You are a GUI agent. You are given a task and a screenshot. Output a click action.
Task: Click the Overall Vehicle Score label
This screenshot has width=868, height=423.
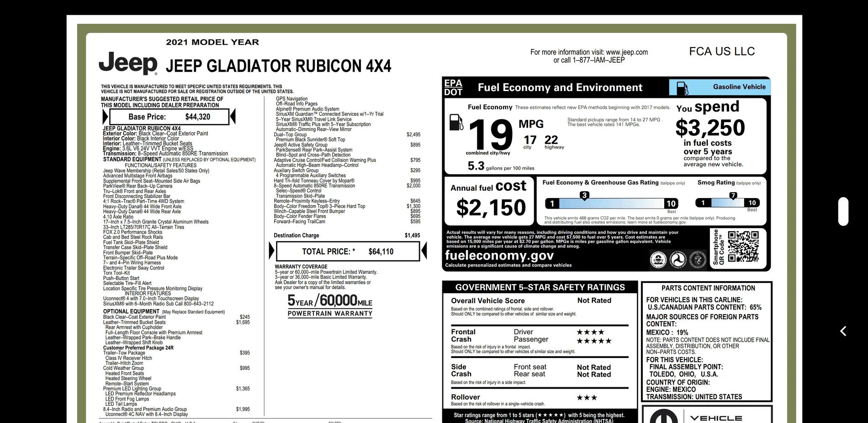[488, 301]
